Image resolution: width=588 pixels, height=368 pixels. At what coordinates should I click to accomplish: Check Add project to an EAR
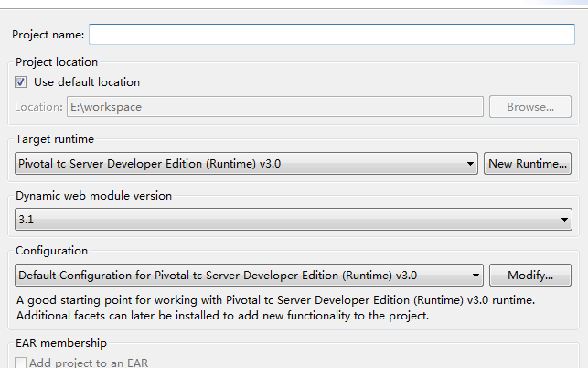21,363
